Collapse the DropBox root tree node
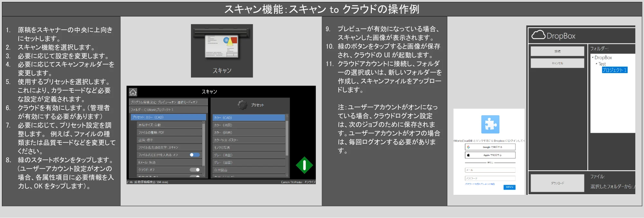 click(592, 57)
